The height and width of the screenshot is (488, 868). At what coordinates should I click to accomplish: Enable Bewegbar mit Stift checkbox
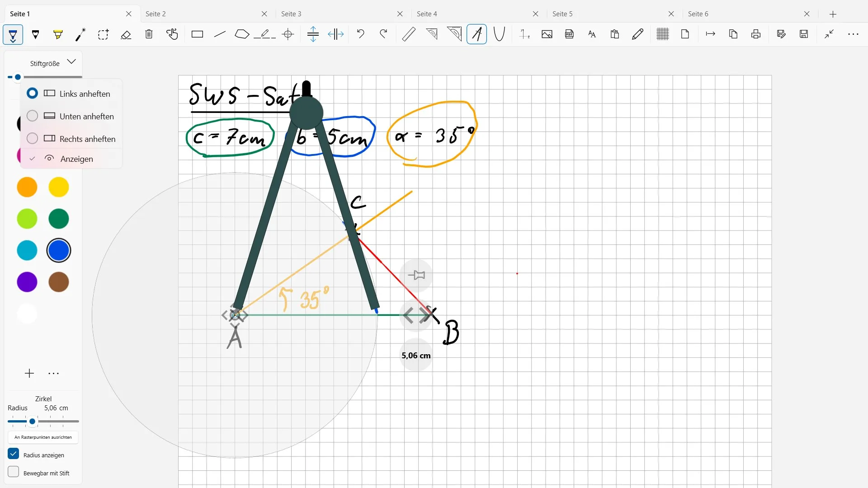(x=14, y=472)
